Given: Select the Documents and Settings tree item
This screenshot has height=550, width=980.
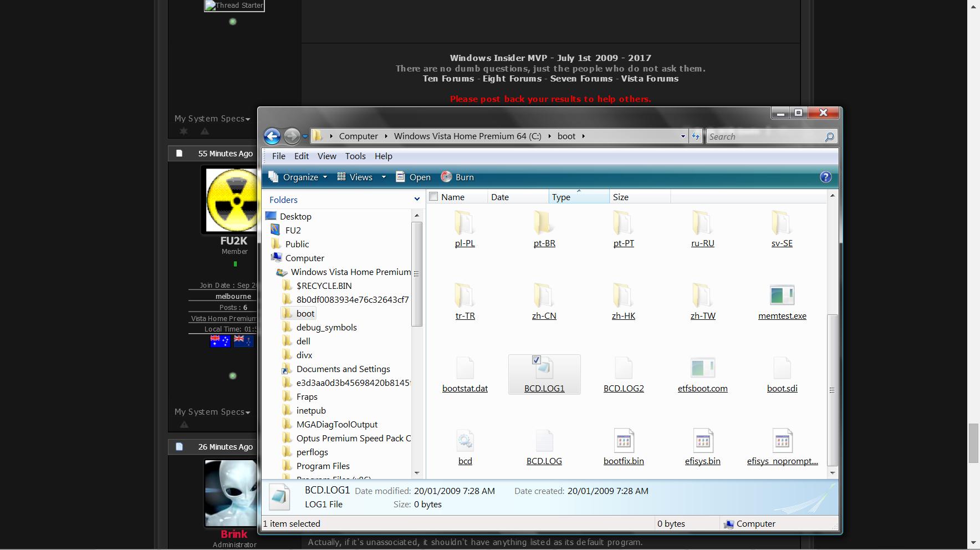Looking at the screenshot, I should tap(343, 369).
